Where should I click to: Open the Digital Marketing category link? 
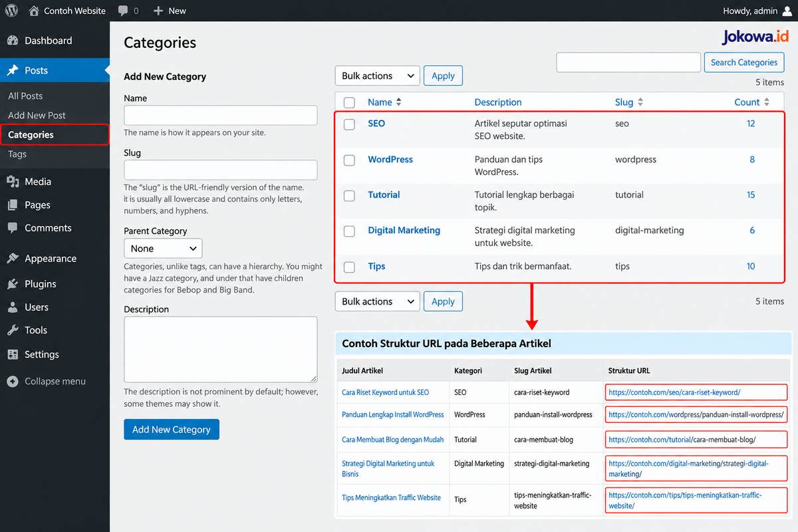(404, 230)
